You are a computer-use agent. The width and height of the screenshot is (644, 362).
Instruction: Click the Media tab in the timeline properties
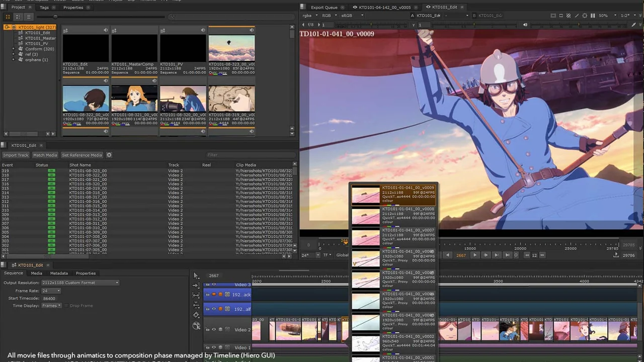[36, 273]
